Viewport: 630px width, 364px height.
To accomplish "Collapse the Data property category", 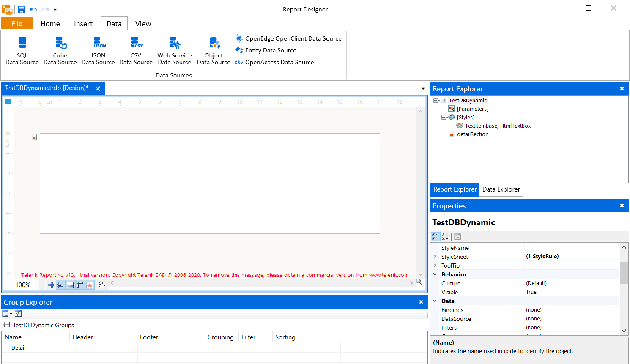I will 435,301.
